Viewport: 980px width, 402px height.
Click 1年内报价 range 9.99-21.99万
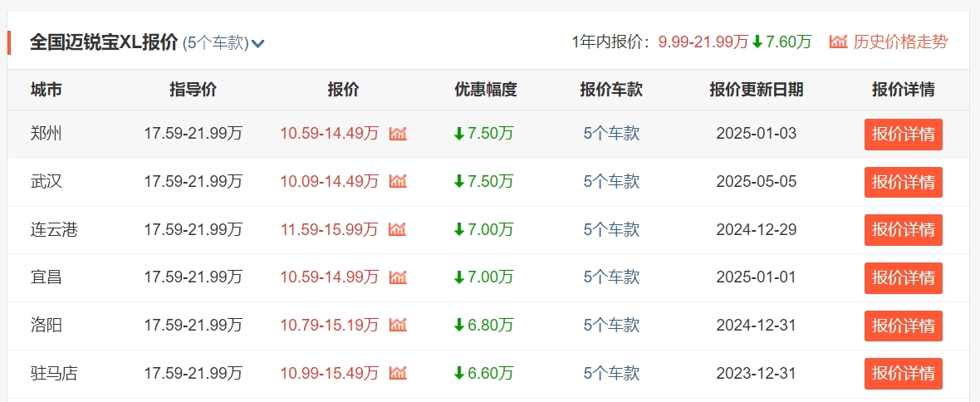pos(703,42)
